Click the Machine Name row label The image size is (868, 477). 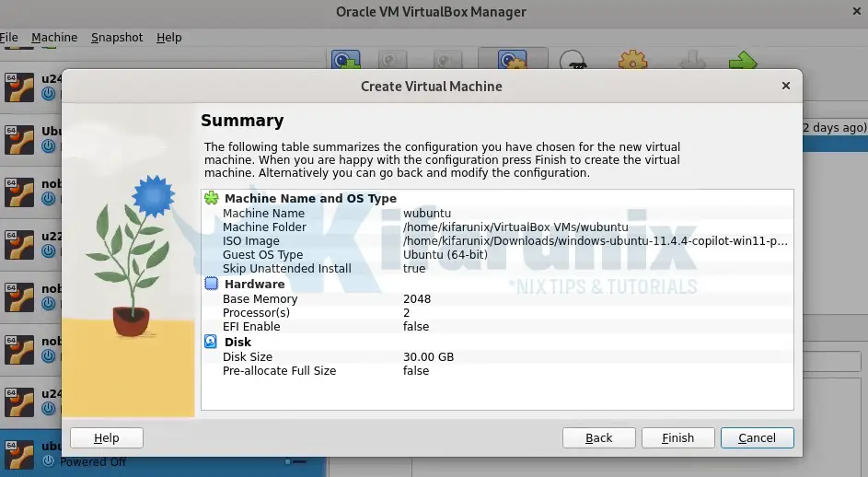tap(263, 214)
